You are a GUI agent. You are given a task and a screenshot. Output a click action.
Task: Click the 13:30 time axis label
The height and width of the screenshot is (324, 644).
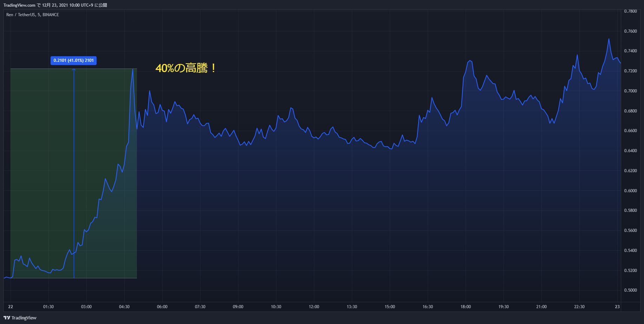352,307
